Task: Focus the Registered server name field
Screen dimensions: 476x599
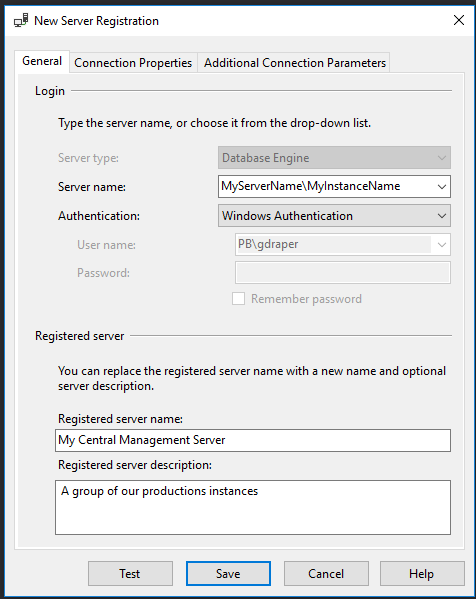Action: [x=253, y=440]
